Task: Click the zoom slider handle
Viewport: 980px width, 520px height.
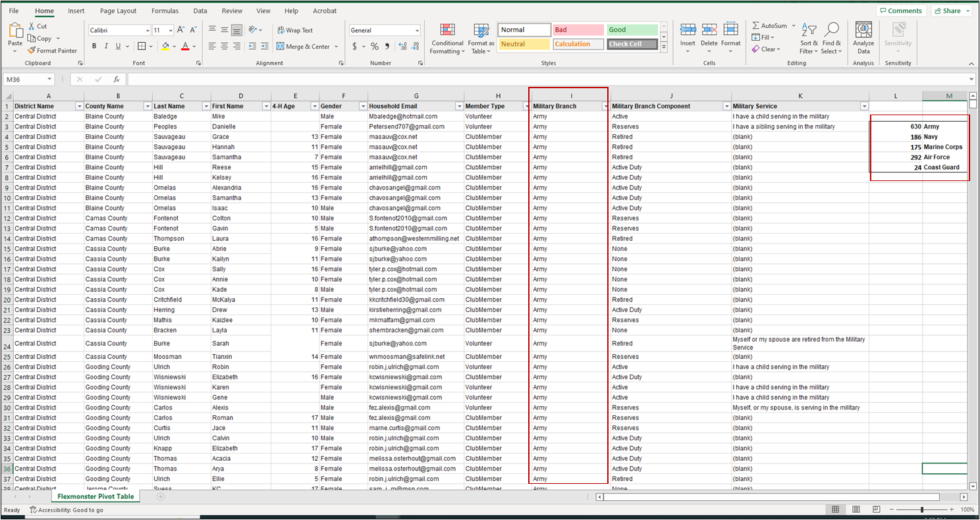Action: click(x=922, y=510)
